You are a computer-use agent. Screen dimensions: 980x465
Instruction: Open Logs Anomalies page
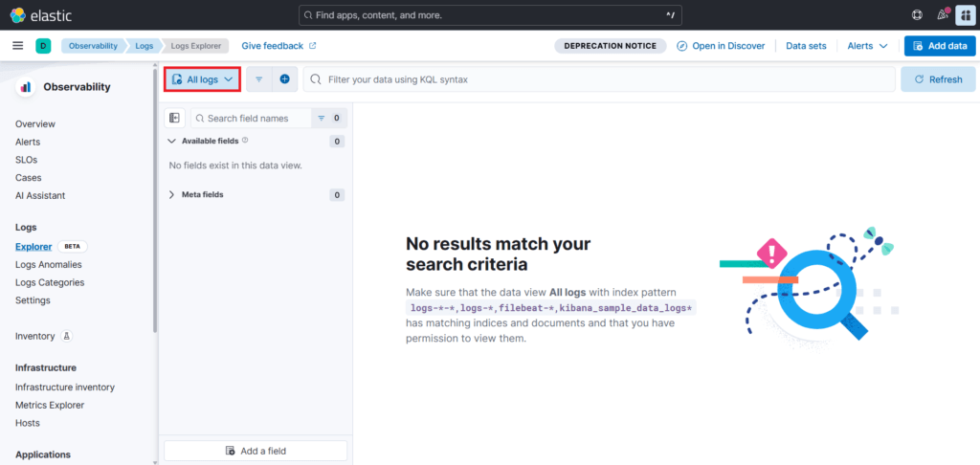coord(48,264)
